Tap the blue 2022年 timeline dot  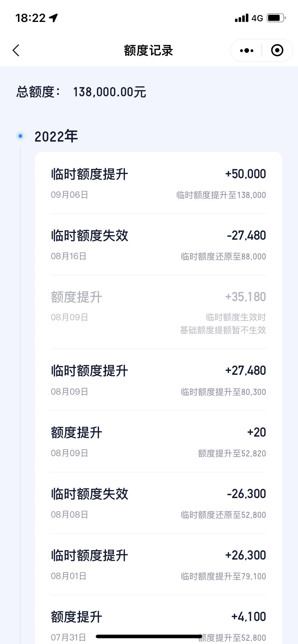click(x=20, y=136)
